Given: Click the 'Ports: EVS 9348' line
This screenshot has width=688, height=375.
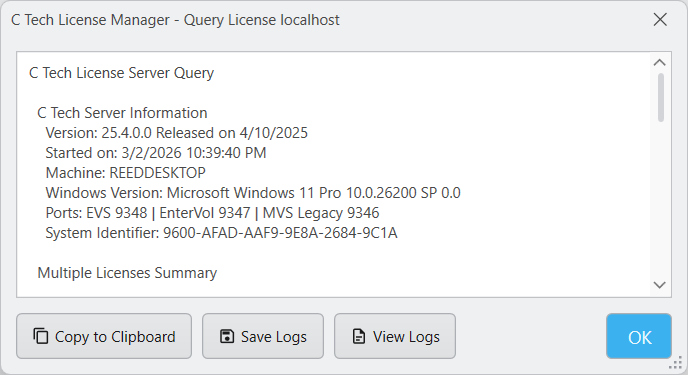Looking at the screenshot, I should (212, 213).
